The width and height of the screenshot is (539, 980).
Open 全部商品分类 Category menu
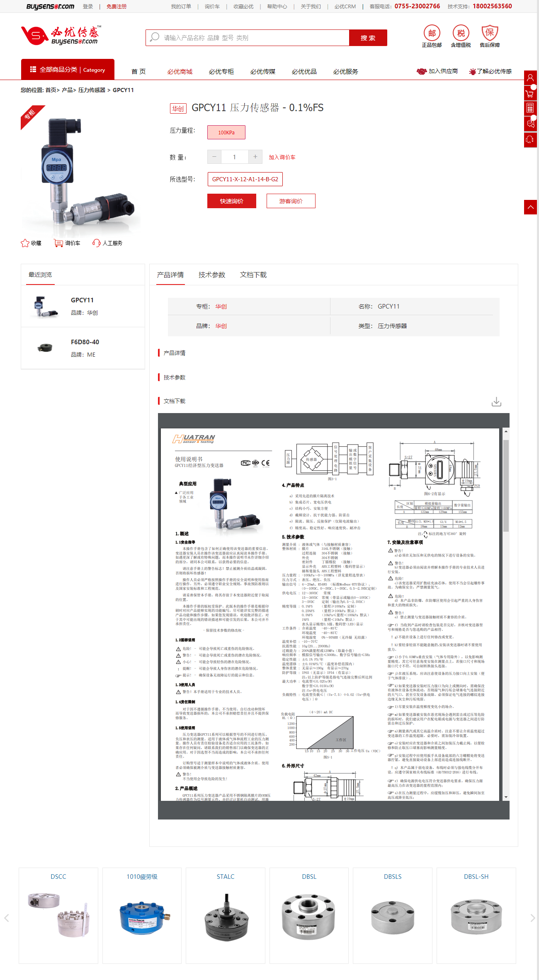[68, 69]
